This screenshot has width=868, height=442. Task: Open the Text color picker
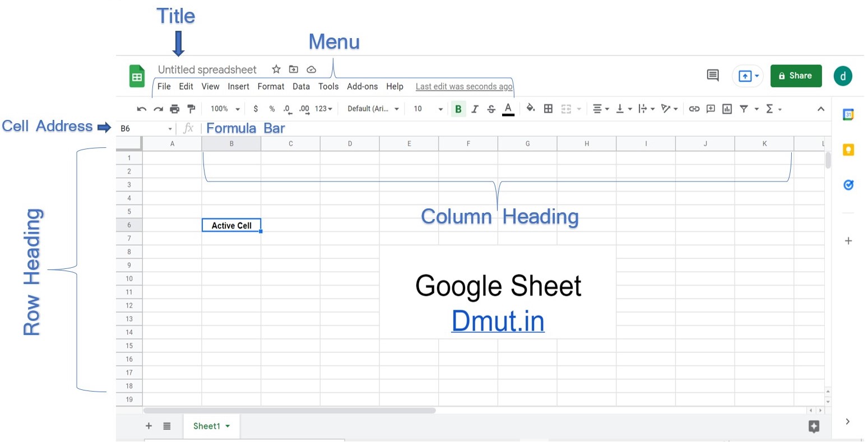click(x=508, y=108)
